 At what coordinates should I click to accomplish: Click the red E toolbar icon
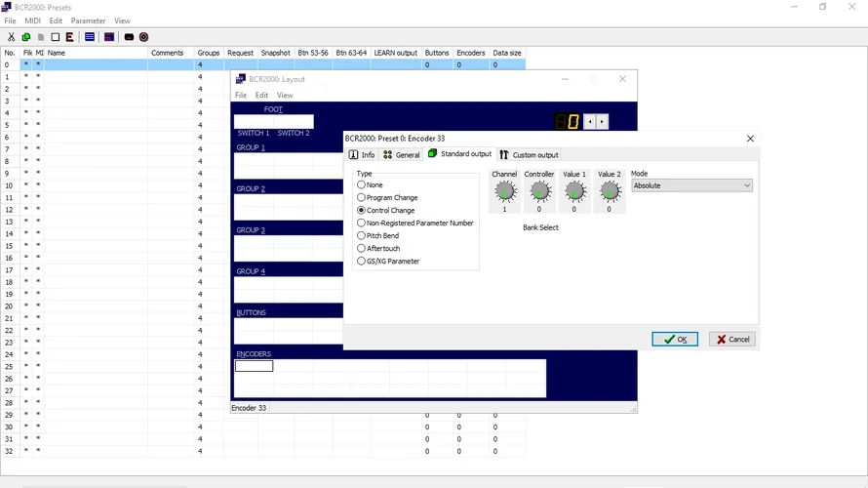(70, 37)
